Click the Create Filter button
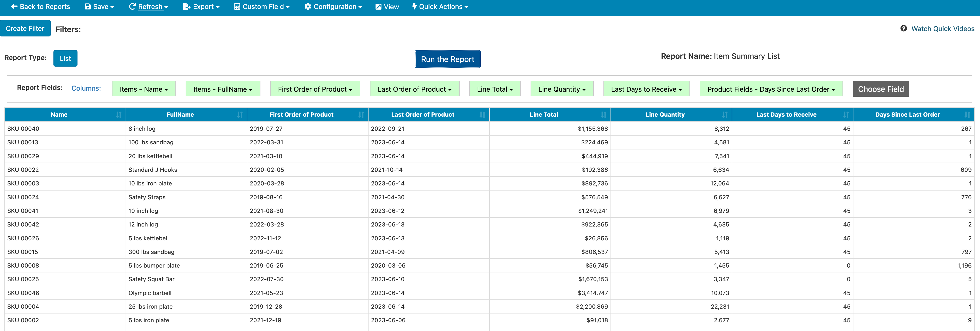The height and width of the screenshot is (331, 980). pos(25,28)
